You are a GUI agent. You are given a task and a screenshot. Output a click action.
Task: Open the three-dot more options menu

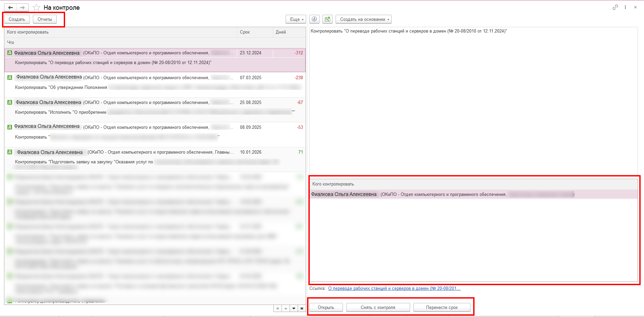[x=625, y=7]
